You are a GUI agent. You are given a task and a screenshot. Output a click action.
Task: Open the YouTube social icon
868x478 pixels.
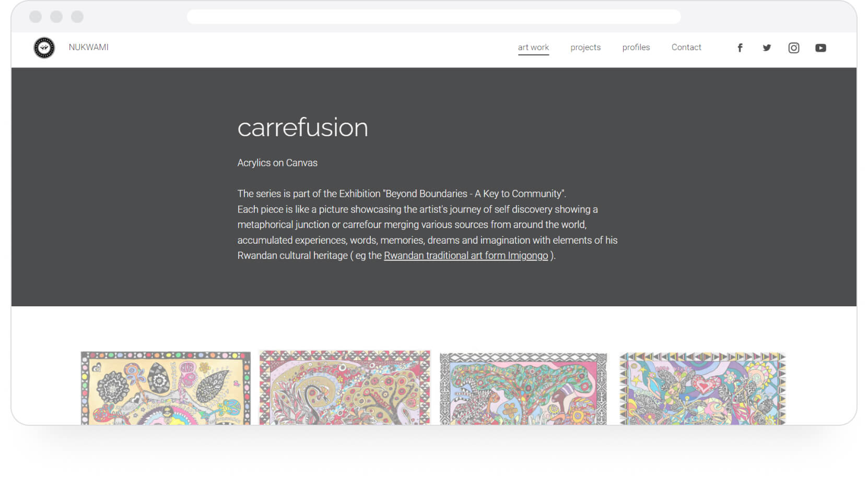pos(821,48)
